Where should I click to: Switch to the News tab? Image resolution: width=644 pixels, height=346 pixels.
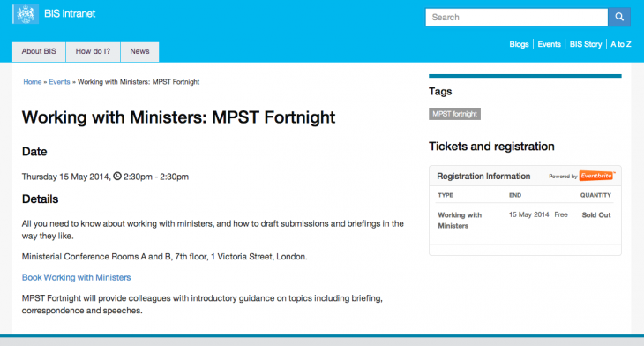[x=139, y=52]
